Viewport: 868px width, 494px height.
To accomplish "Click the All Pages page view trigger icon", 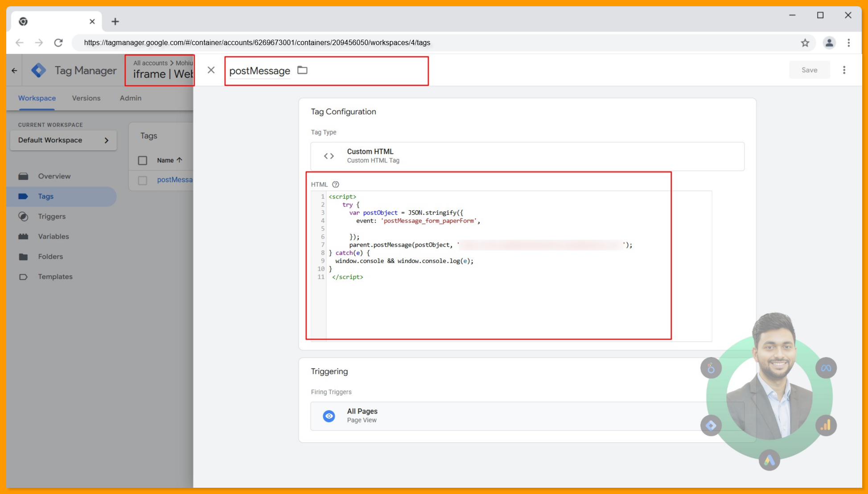I will [x=329, y=415].
